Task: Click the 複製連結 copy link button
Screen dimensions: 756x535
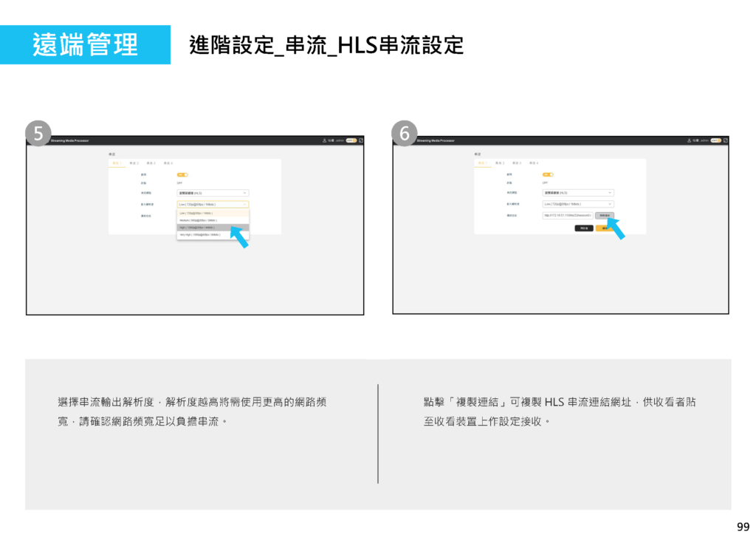Action: click(604, 216)
